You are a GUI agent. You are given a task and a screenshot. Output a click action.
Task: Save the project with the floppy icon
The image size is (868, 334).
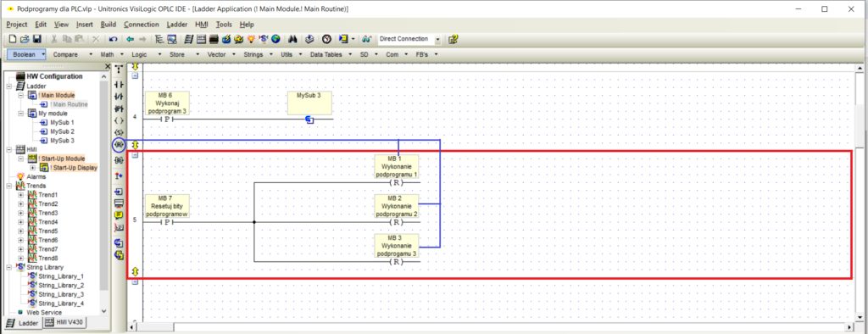click(37, 39)
